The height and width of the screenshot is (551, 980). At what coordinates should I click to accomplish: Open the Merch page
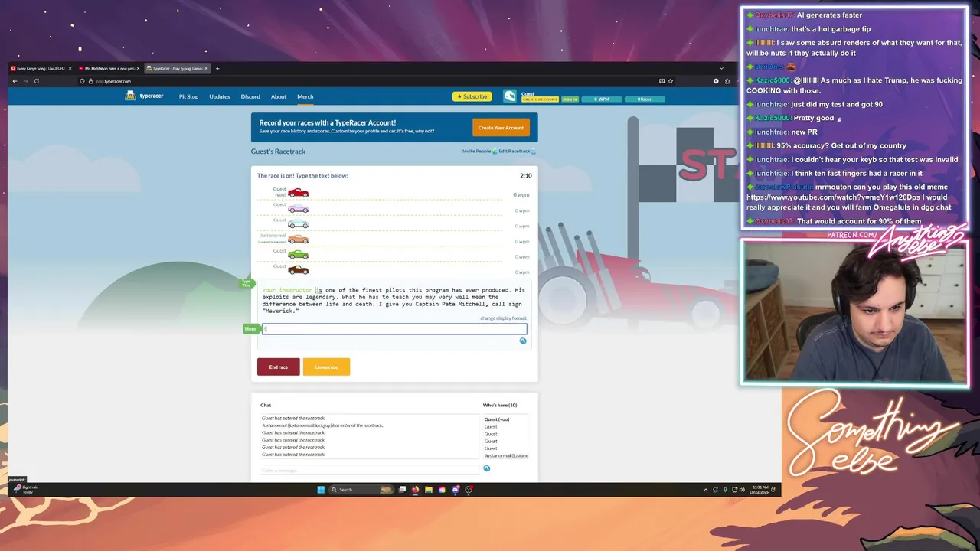coord(305,96)
